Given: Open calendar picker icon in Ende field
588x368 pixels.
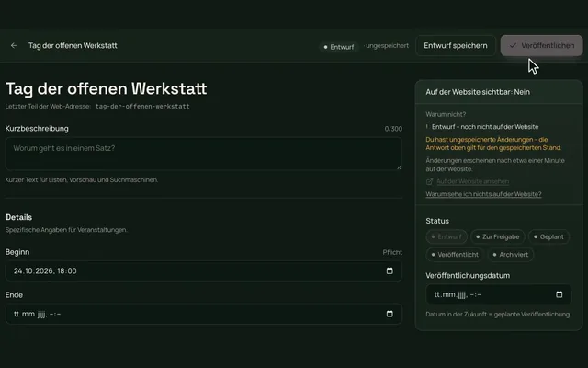Looking at the screenshot, I should 390,314.
